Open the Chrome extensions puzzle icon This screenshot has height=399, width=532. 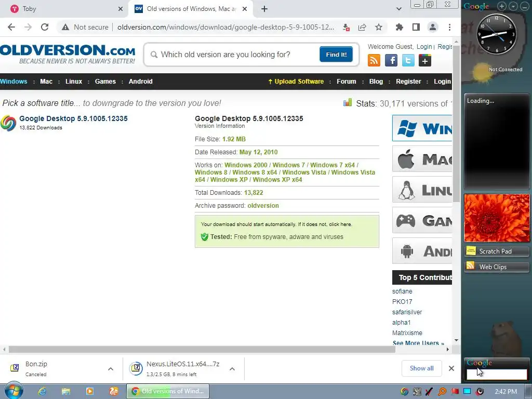click(x=400, y=27)
